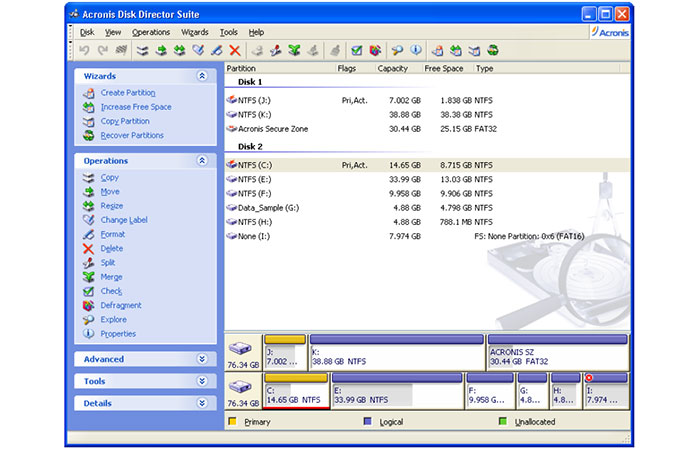Click Properties in the Operations panel
The image size is (700, 450).
pos(118,334)
